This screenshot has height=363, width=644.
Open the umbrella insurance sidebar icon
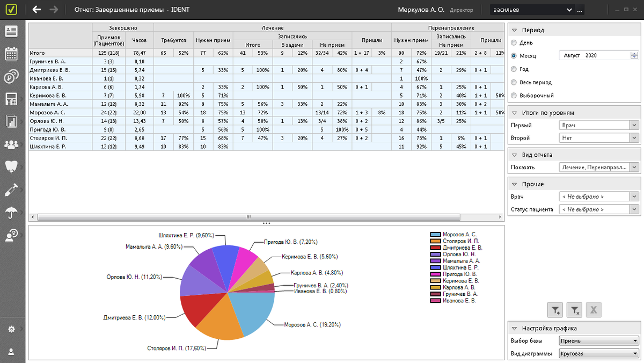pyautogui.click(x=11, y=212)
